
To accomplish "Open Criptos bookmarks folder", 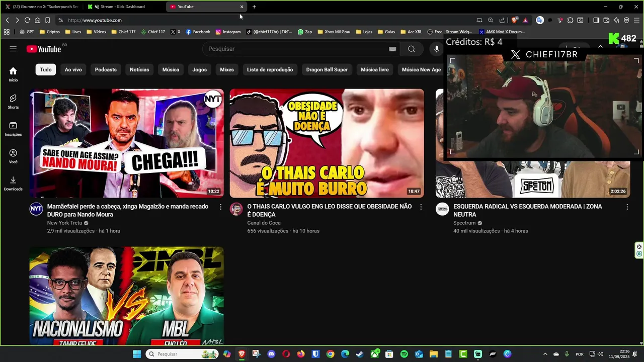I will click(x=49, y=32).
